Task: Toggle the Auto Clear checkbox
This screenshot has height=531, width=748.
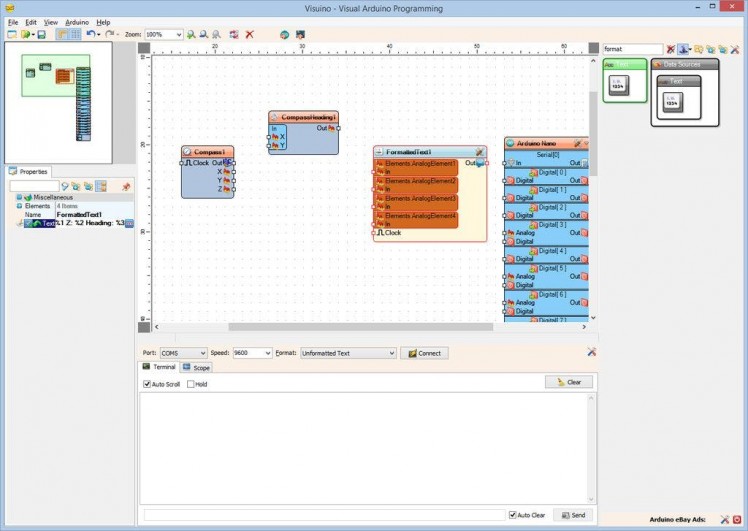Action: [x=513, y=515]
